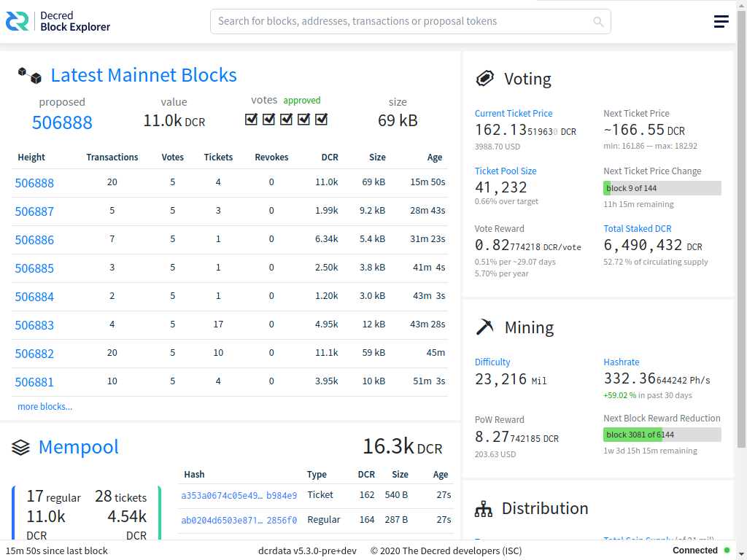Click the second vote checkbox

point(268,119)
